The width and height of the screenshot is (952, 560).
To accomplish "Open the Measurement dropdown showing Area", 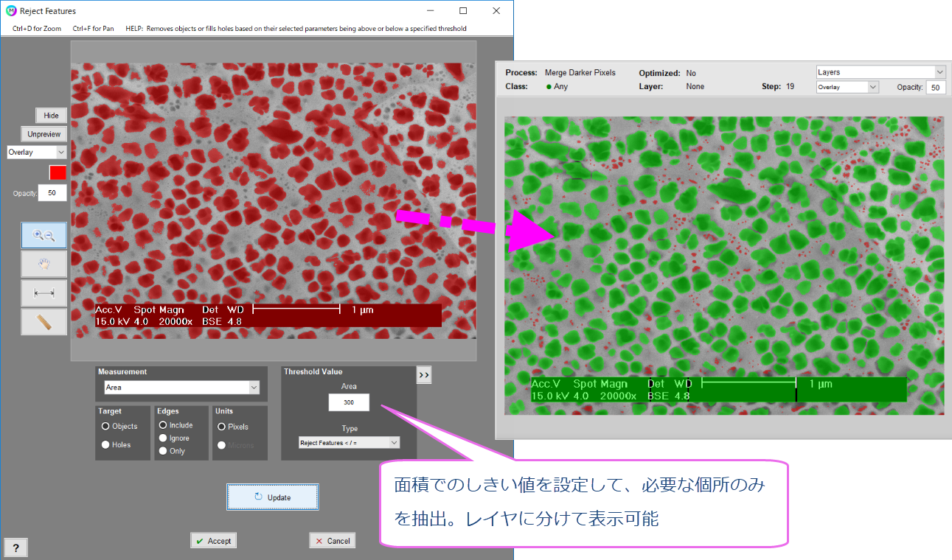I will point(181,386).
